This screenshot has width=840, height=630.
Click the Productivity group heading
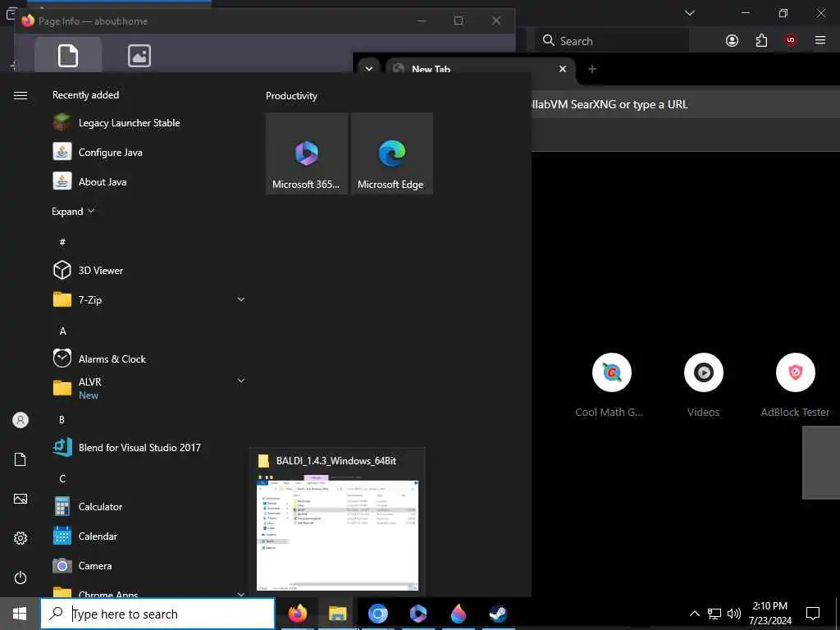(291, 96)
